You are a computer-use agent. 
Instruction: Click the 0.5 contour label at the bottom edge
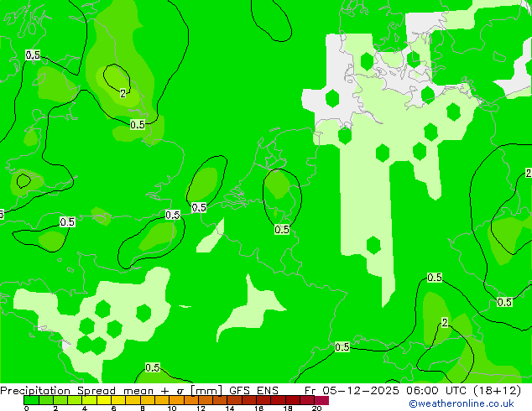153,368
